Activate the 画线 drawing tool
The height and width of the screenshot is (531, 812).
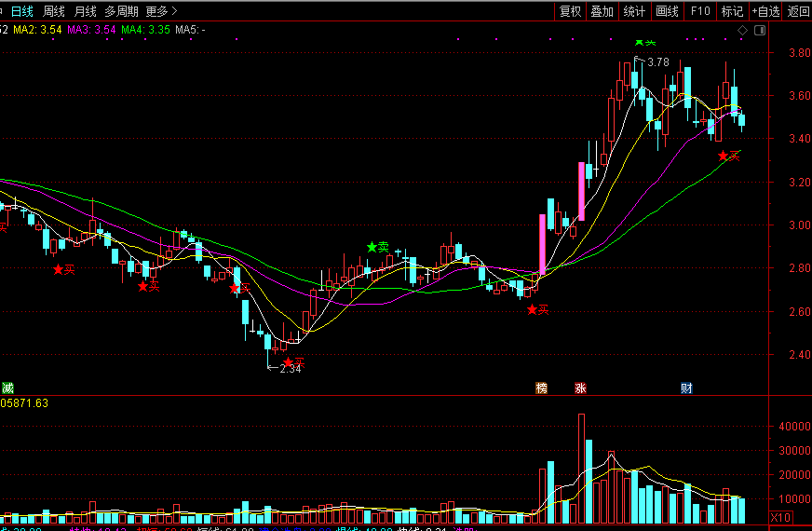(667, 11)
